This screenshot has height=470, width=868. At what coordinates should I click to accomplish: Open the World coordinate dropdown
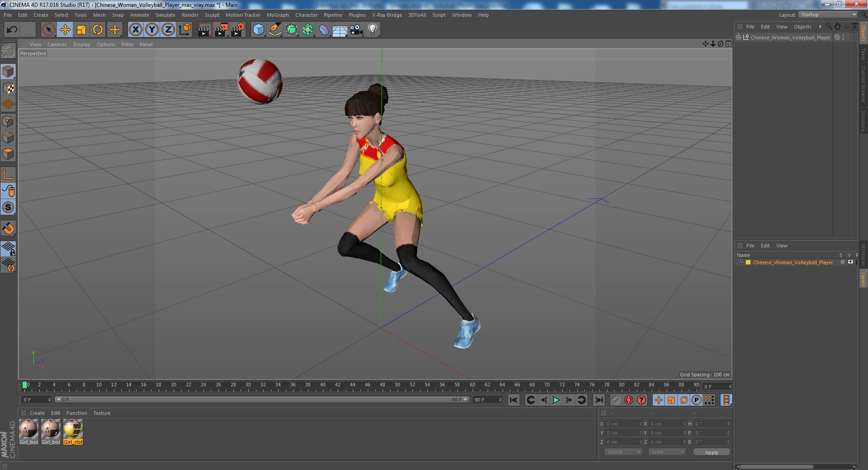pyautogui.click(x=623, y=452)
